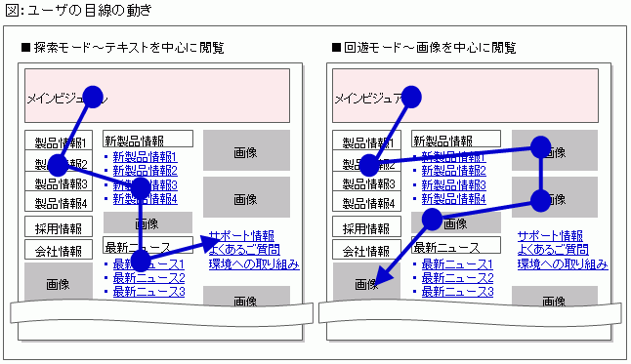Click 画像 box under 会社情報 in 探索モード mockup
The height and width of the screenshot is (364, 631).
point(59,282)
